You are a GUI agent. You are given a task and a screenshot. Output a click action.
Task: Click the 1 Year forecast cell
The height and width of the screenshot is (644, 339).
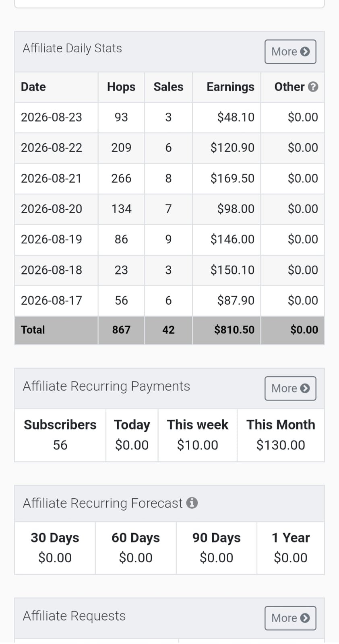[291, 548]
